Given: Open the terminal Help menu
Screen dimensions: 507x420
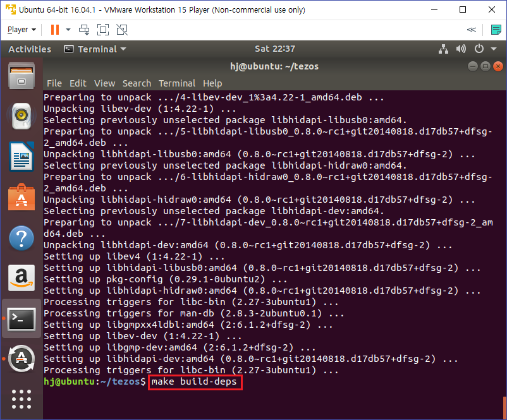Looking at the screenshot, I should pyautogui.click(x=212, y=83).
